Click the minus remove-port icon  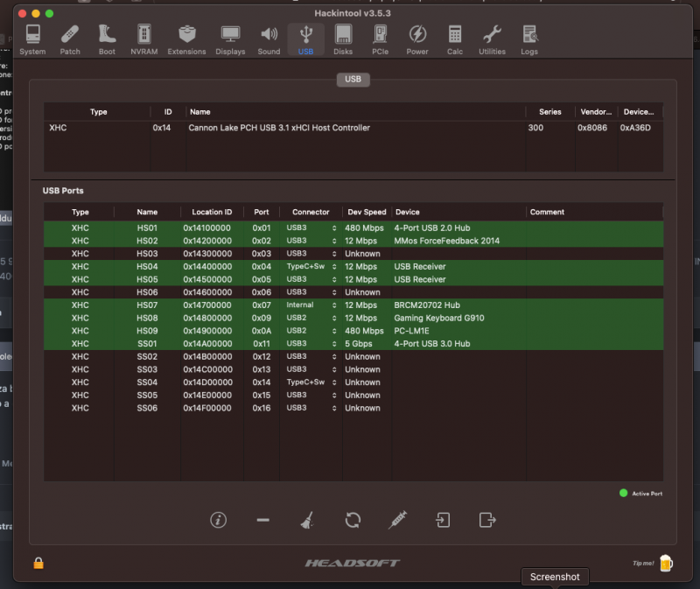262,520
